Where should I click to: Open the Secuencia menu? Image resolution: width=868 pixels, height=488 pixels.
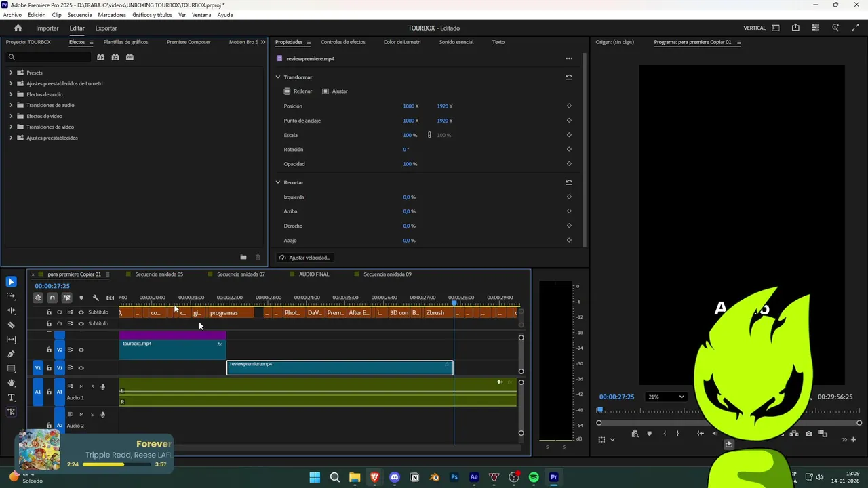79,15
